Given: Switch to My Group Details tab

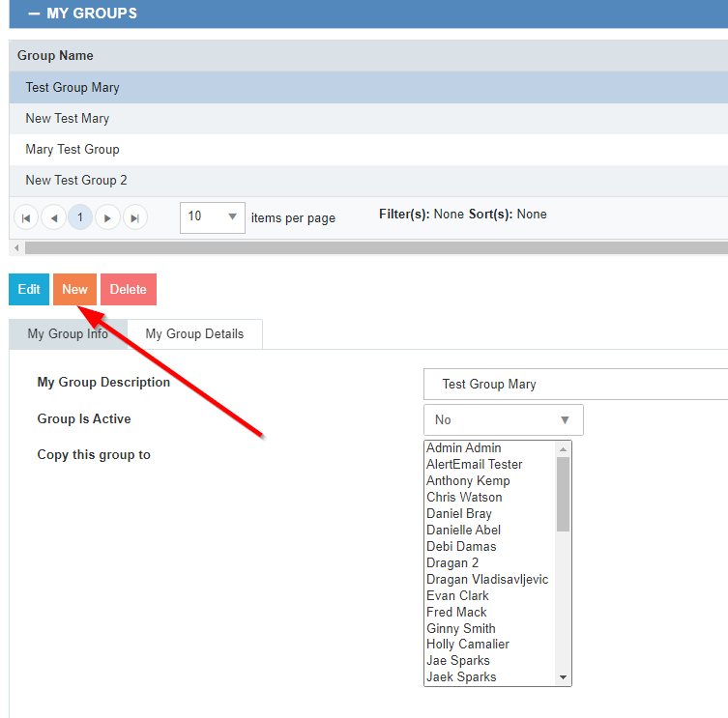Looking at the screenshot, I should click(x=194, y=333).
